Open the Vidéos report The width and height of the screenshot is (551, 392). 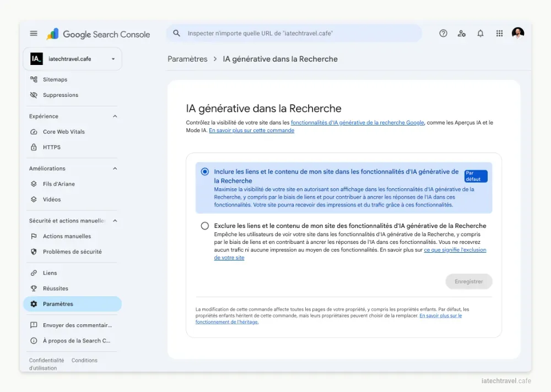pyautogui.click(x=72, y=199)
